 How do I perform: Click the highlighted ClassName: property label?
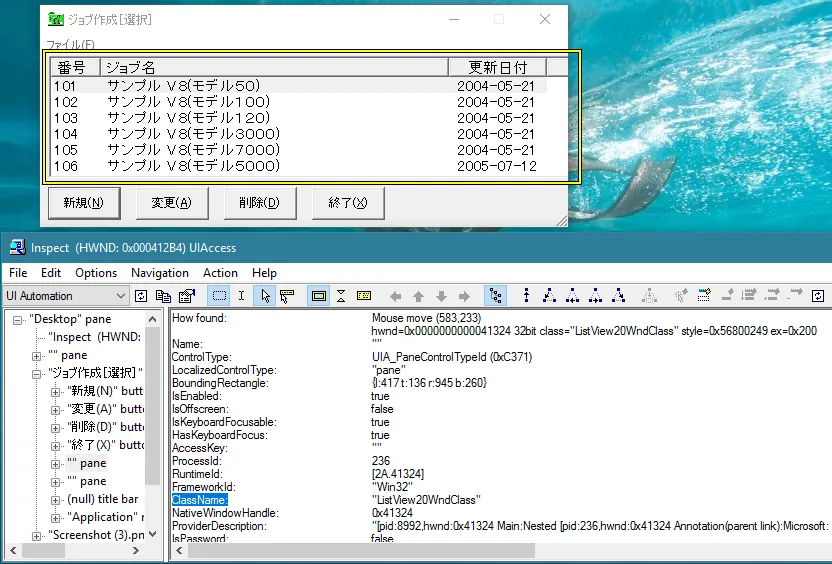tap(200, 500)
